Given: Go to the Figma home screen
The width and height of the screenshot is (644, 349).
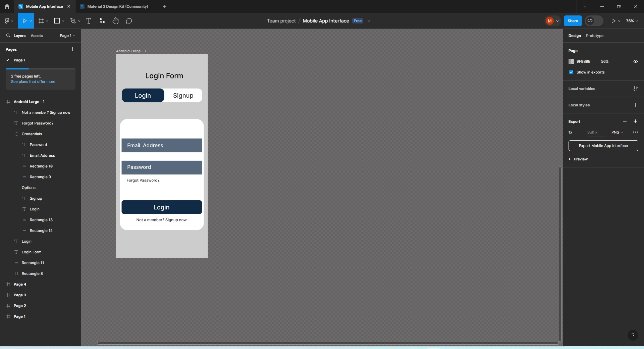Looking at the screenshot, I should [7, 6].
